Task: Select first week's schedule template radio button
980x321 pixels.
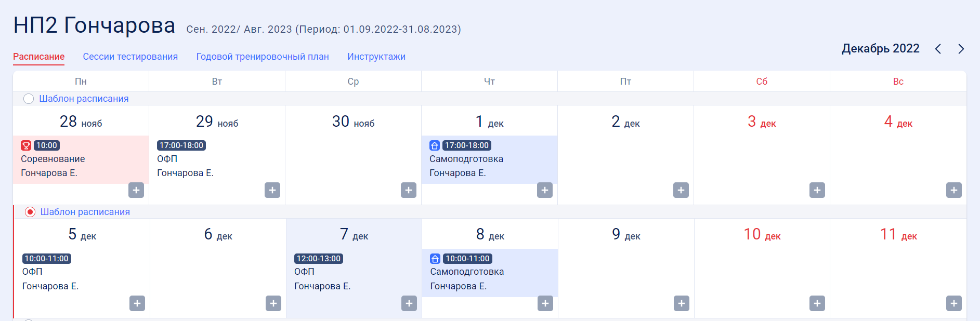Action: [x=29, y=99]
